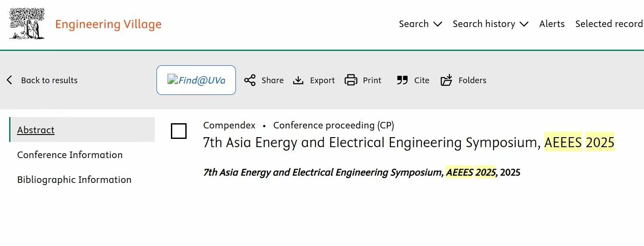Open the Alerts page
644x246 pixels.
click(552, 24)
